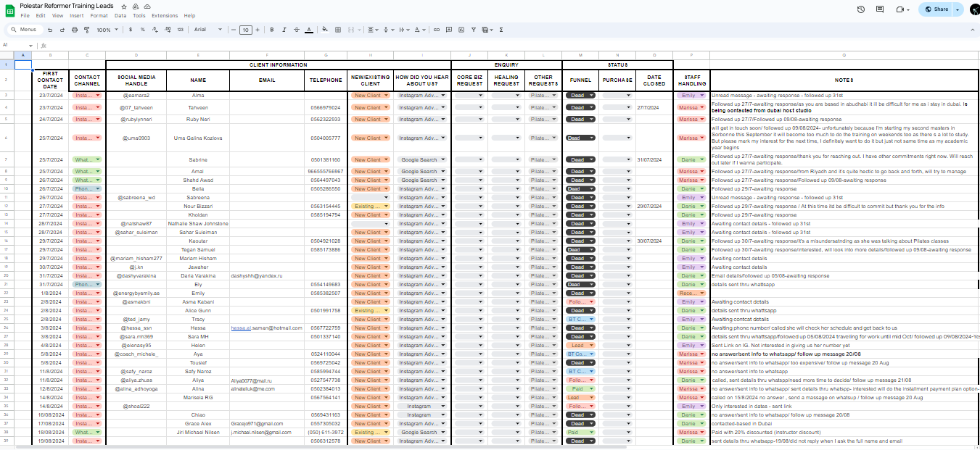Click the document title Polestar Reformer Training Leads
Screen dimensions: 980x450
[67, 6]
